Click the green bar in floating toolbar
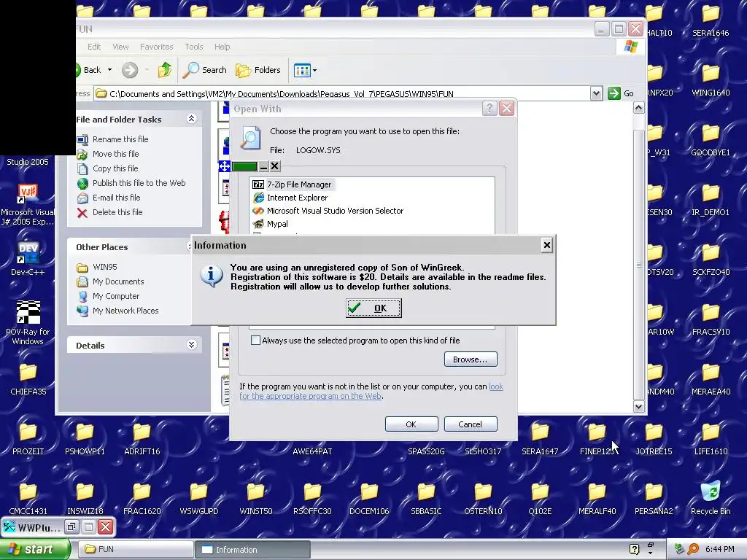The height and width of the screenshot is (560, 747). 244,166
